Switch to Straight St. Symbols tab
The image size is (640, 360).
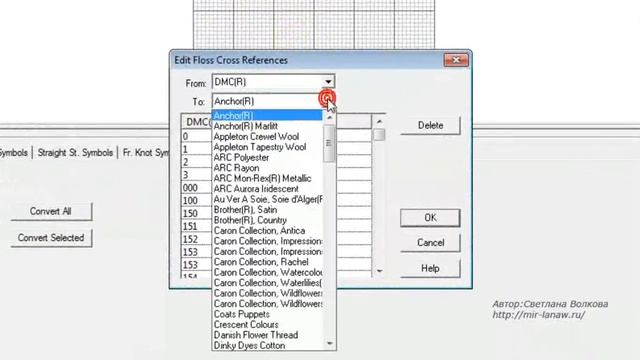(x=75, y=153)
